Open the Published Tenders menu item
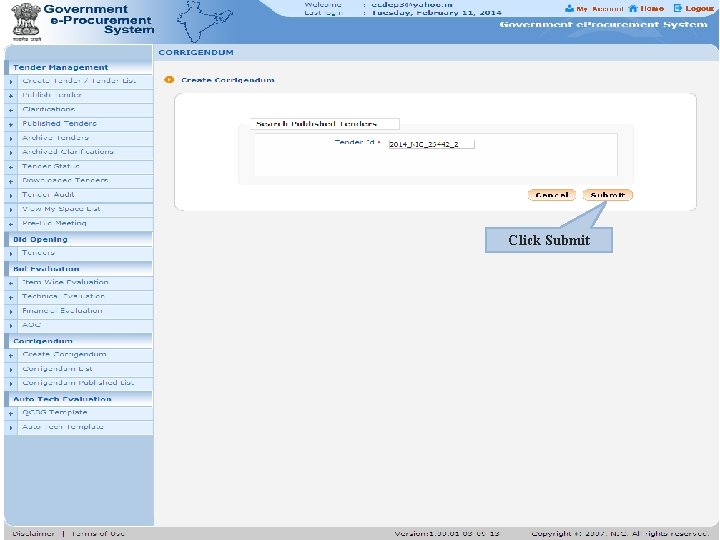Image resolution: width=720 pixels, height=540 pixels. tap(59, 124)
